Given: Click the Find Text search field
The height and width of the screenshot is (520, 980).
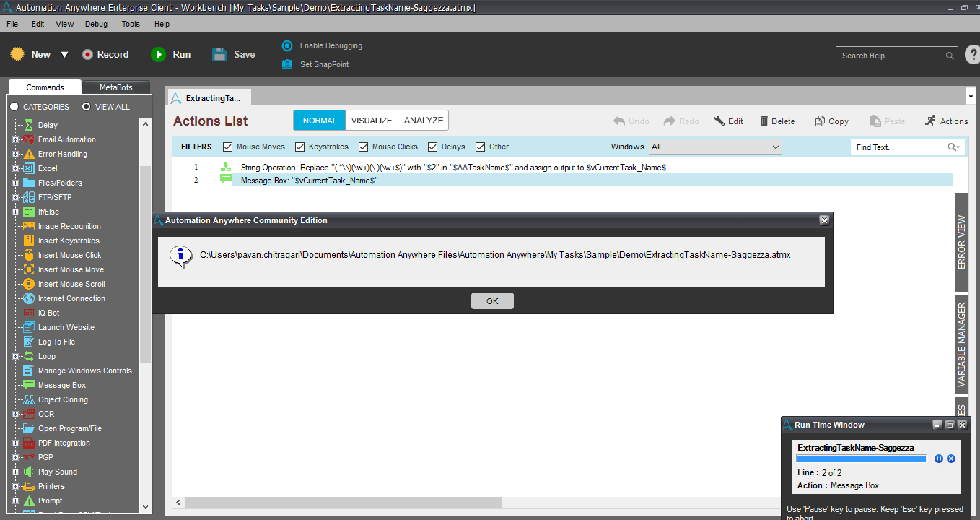Looking at the screenshot, I should point(907,147).
